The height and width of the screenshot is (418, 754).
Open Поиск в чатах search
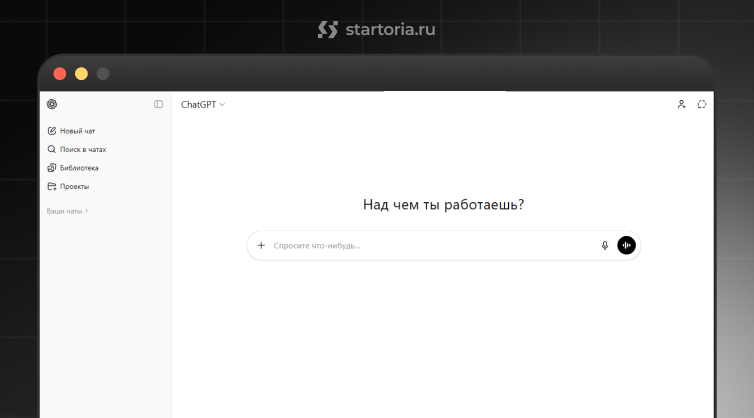77,150
